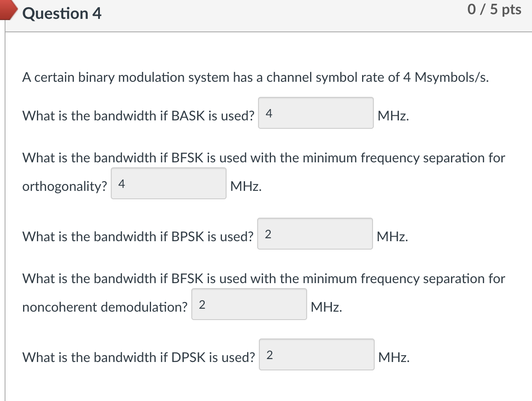Select the BPSK bandwidth answer field
Viewport: 532px width, 401px height.
(315, 234)
